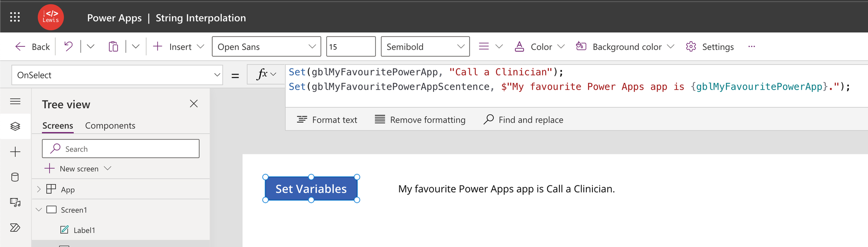Click the Tree view Search box
868x247 pixels.
tap(121, 149)
